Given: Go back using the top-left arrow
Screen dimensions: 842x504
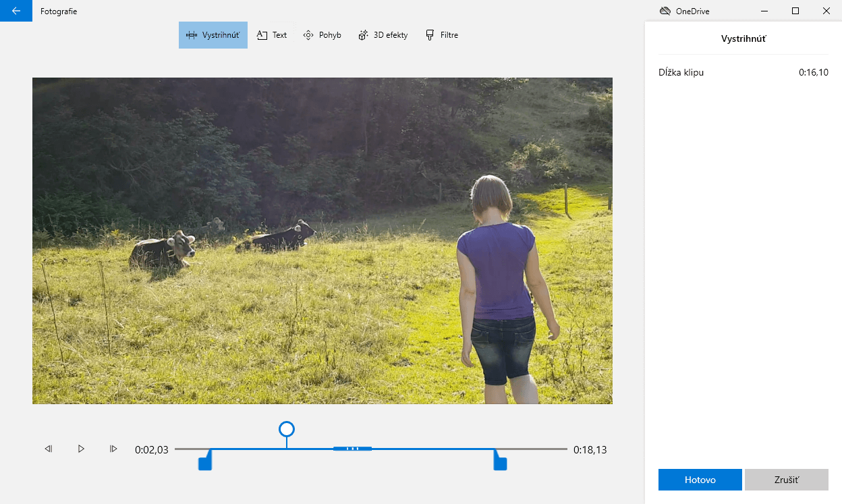Looking at the screenshot, I should click(x=16, y=11).
